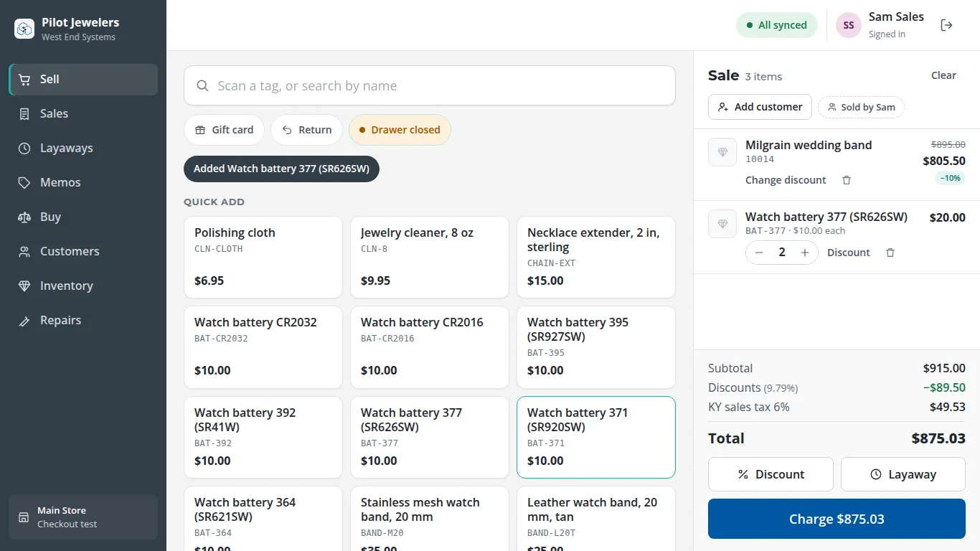Viewport: 980px width, 551px height.
Task: Open the Customers page
Action: tap(83, 252)
